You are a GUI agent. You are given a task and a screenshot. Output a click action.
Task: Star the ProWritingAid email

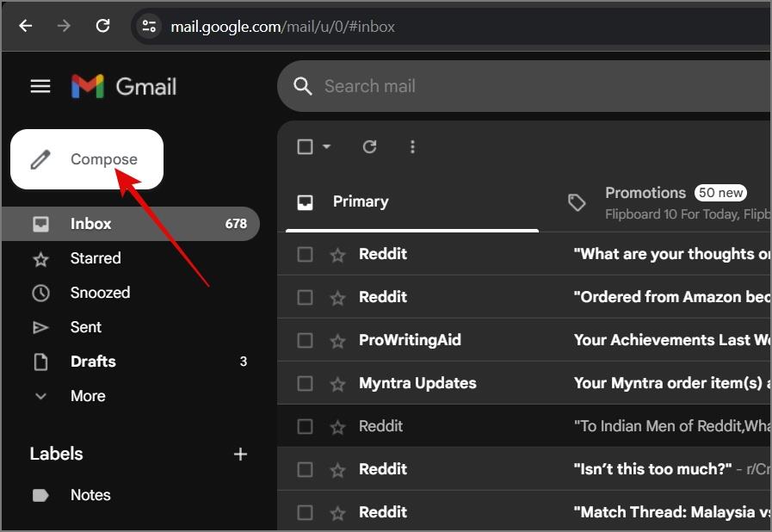tap(337, 341)
